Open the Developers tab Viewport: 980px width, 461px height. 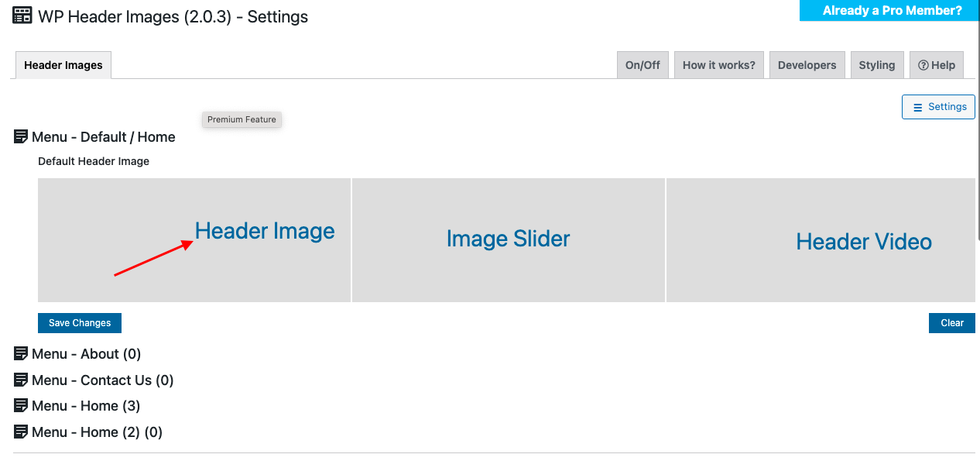[807, 64]
